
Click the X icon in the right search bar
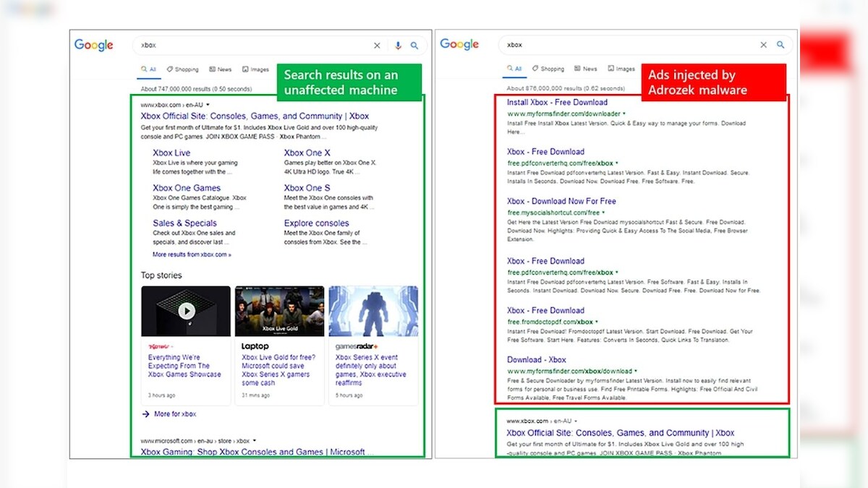(x=763, y=44)
